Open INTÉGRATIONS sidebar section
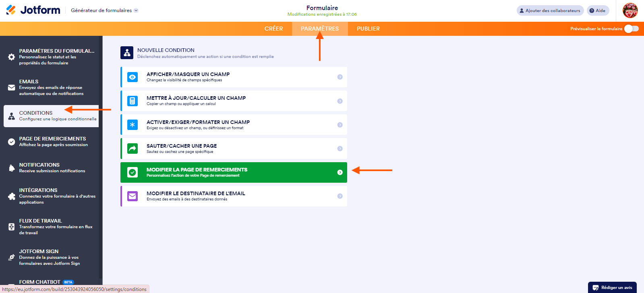This screenshot has width=644, height=293. click(x=51, y=196)
